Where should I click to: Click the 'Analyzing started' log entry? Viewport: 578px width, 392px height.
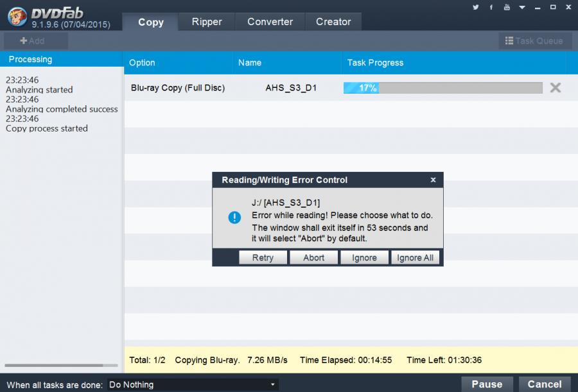pos(39,90)
